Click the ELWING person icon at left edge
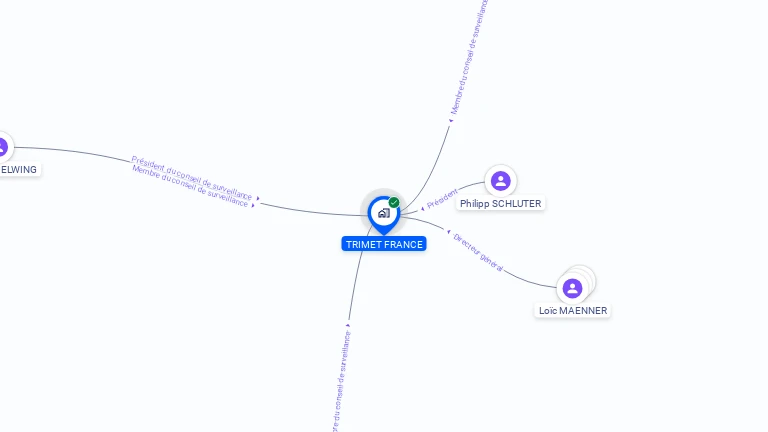This screenshot has height=432, width=768. coord(2,146)
